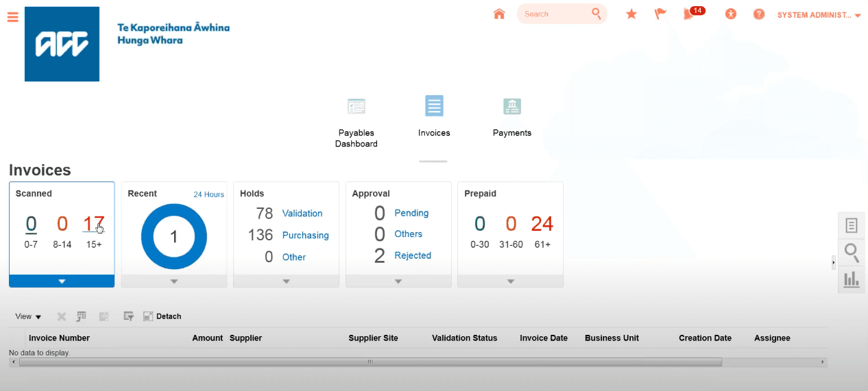868x391 pixels.
Task: Detach the invoices table
Action: coord(162,316)
